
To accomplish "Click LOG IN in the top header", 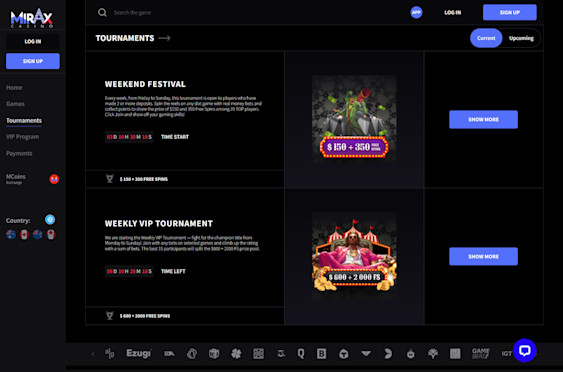I will click(x=452, y=13).
